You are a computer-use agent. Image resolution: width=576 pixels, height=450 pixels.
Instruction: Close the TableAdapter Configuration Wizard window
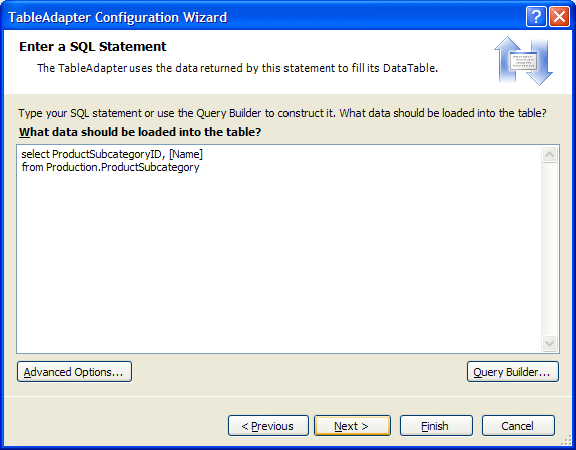pyautogui.click(x=559, y=17)
